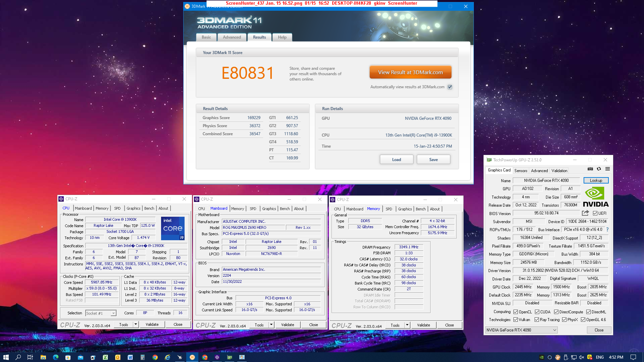
Task: Click the Load button in Run Details
Action: (396, 160)
